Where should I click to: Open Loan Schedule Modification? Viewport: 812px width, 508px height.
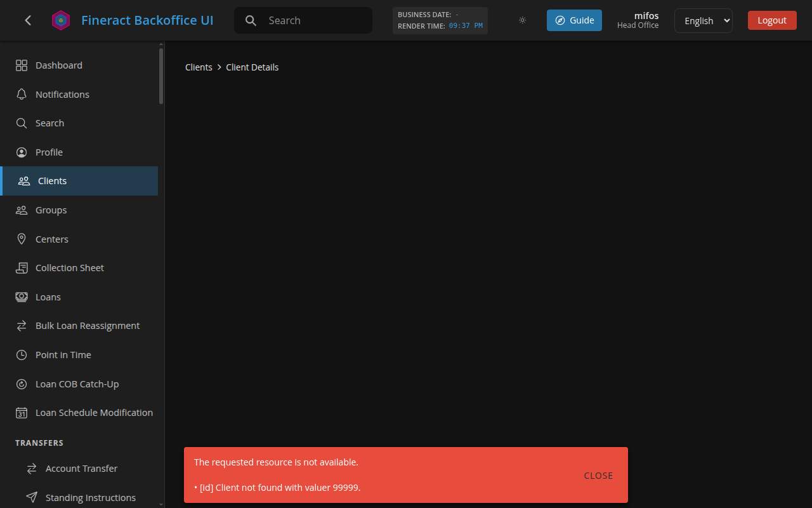pyautogui.click(x=79, y=413)
